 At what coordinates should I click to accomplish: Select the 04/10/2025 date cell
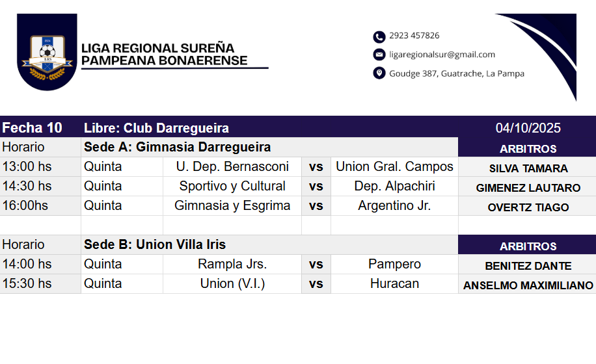click(528, 128)
